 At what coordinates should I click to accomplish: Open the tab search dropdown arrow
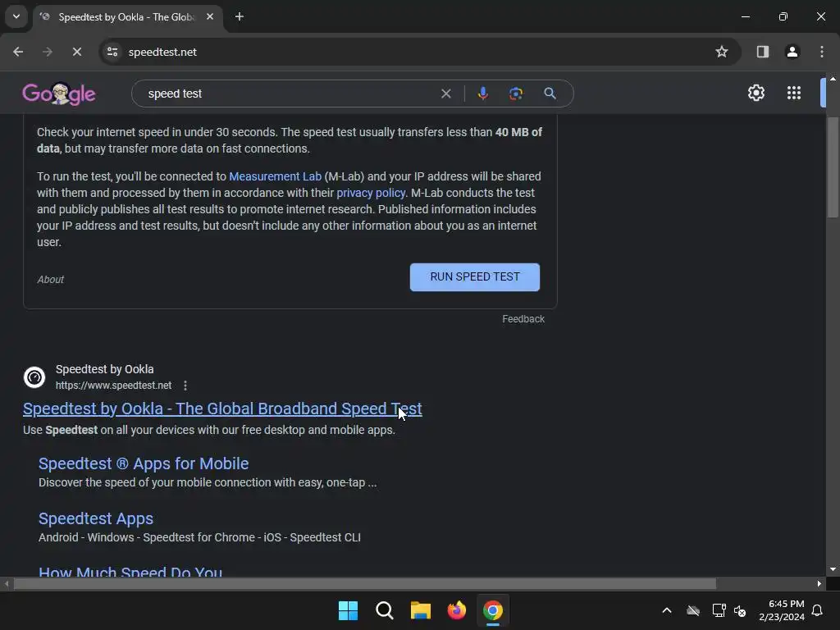click(x=16, y=16)
